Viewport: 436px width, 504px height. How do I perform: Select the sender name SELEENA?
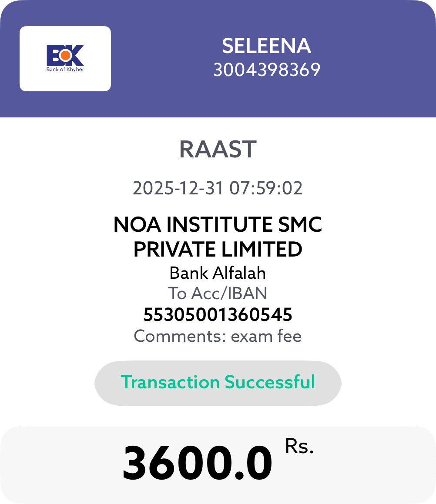tap(266, 46)
